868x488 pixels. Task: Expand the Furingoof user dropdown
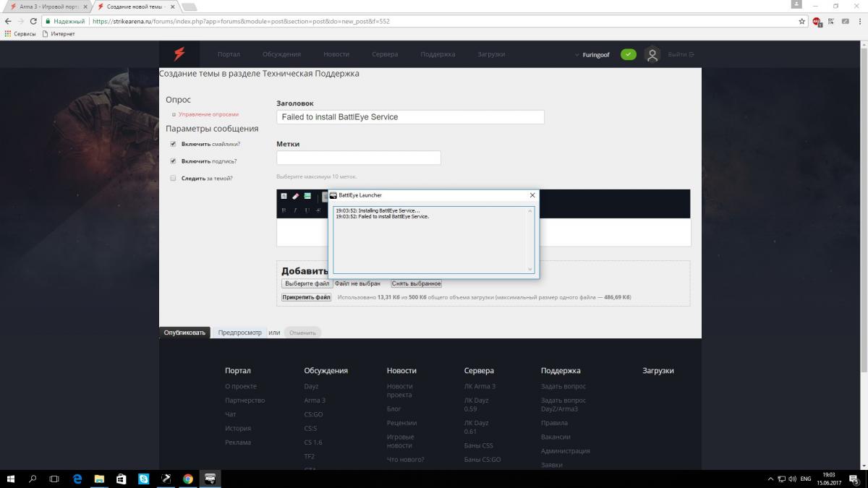(x=594, y=54)
